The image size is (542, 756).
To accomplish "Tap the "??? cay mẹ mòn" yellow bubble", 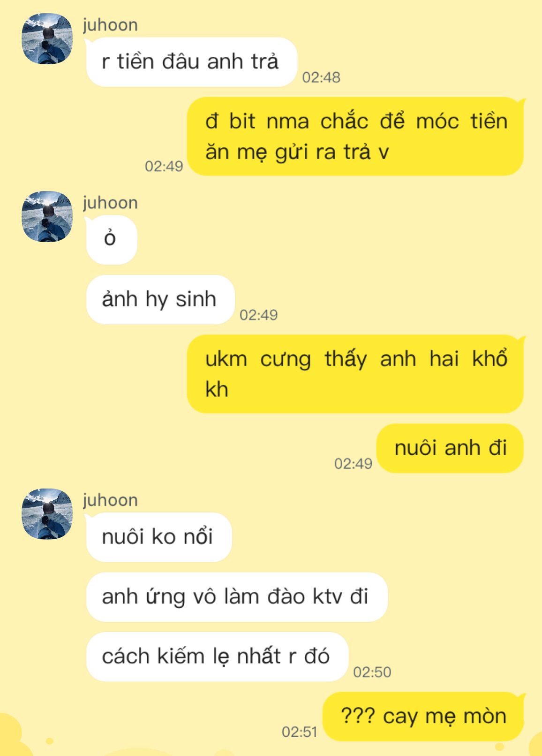I will pos(423,717).
